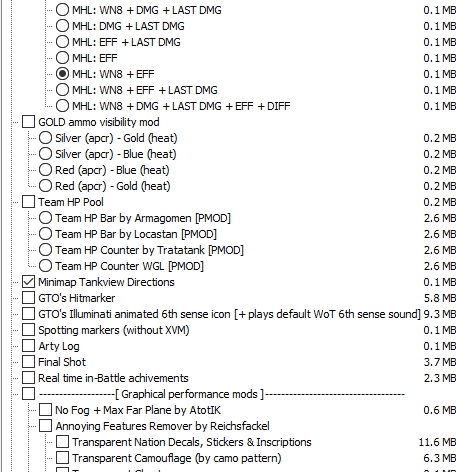Screen dimensions: 456x472
Task: Choose Silver (apcr) - Gold (heat) option
Action: pyautogui.click(x=45, y=138)
